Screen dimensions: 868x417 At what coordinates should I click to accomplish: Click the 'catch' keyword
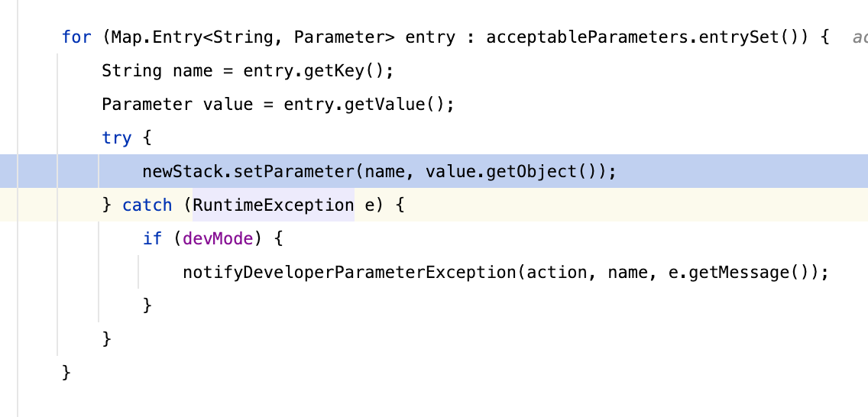click(x=147, y=205)
